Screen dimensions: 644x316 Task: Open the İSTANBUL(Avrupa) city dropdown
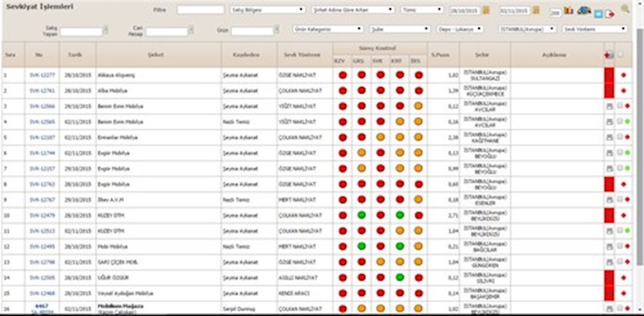click(527, 29)
